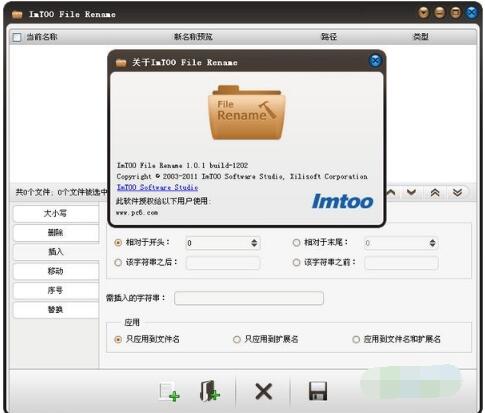
Task: Select the 该字符串之前 radio button
Action: 296,263
